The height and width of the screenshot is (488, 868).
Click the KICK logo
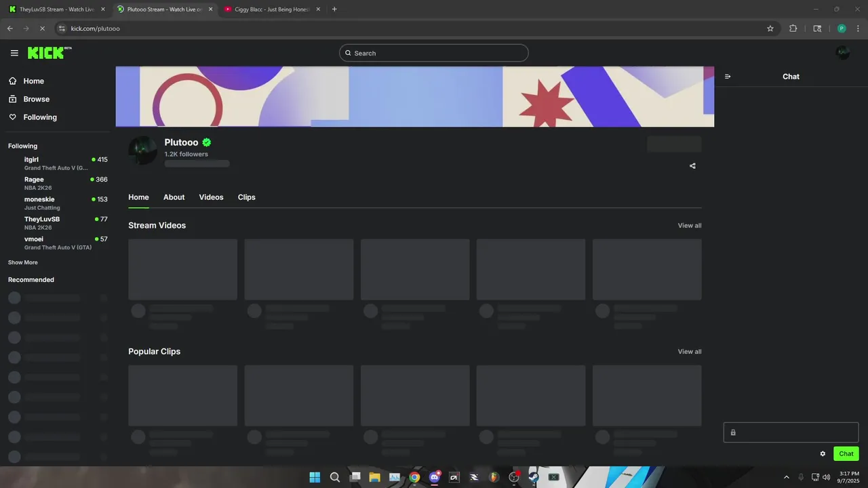coord(49,53)
